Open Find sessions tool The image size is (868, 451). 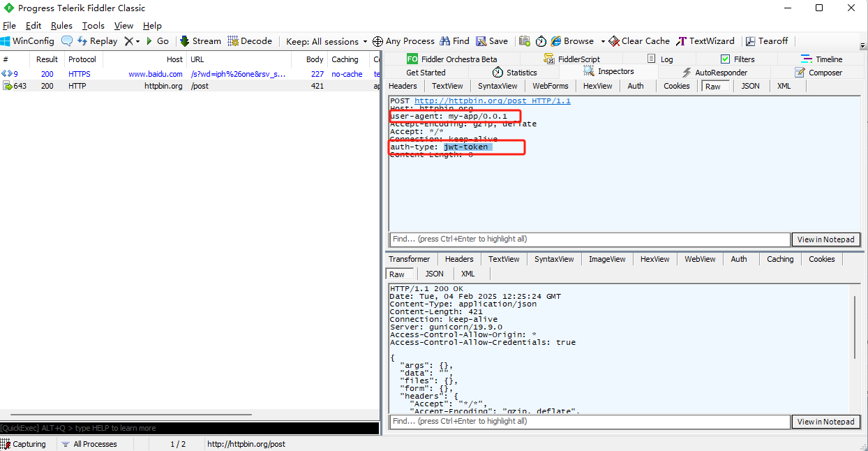454,41
